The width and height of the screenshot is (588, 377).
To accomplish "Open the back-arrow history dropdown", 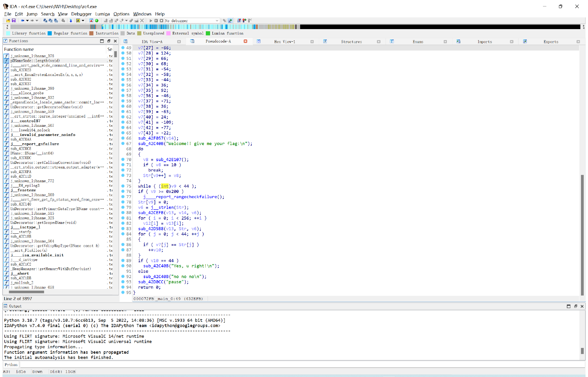I will 27,21.
